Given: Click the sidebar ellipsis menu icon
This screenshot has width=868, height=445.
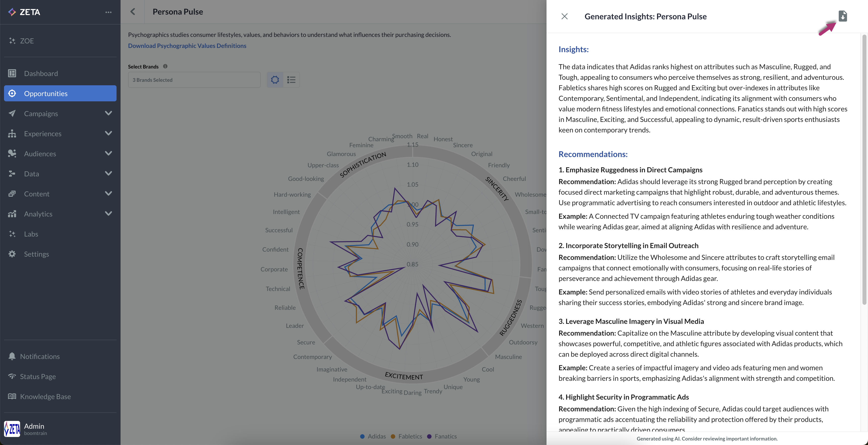Looking at the screenshot, I should click(108, 12).
